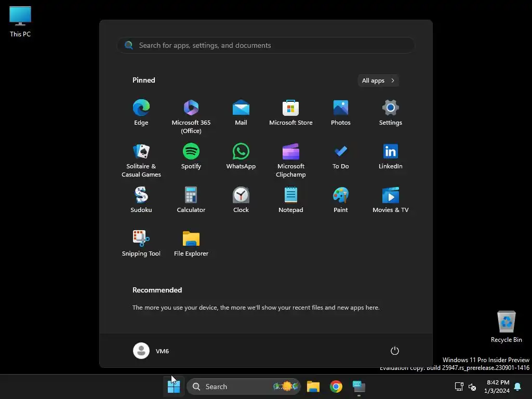Launch the To Do app
This screenshot has height=399, width=532.
(x=341, y=156)
